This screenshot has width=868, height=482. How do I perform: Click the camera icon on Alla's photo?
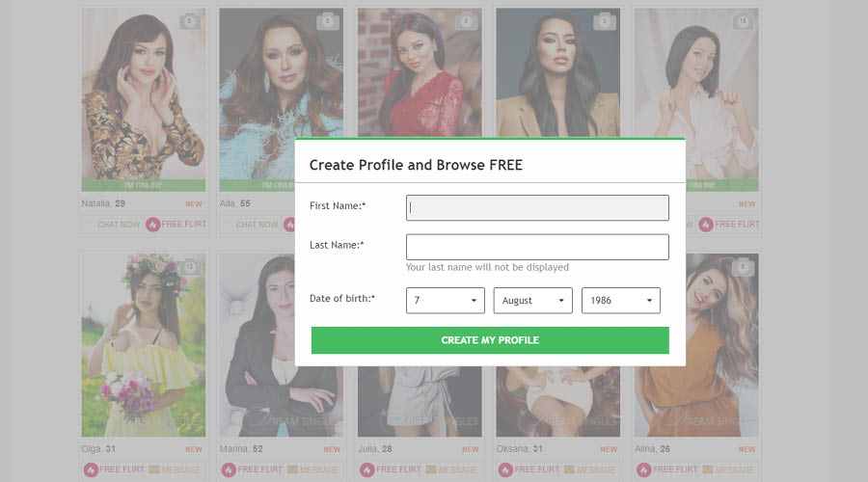point(328,21)
